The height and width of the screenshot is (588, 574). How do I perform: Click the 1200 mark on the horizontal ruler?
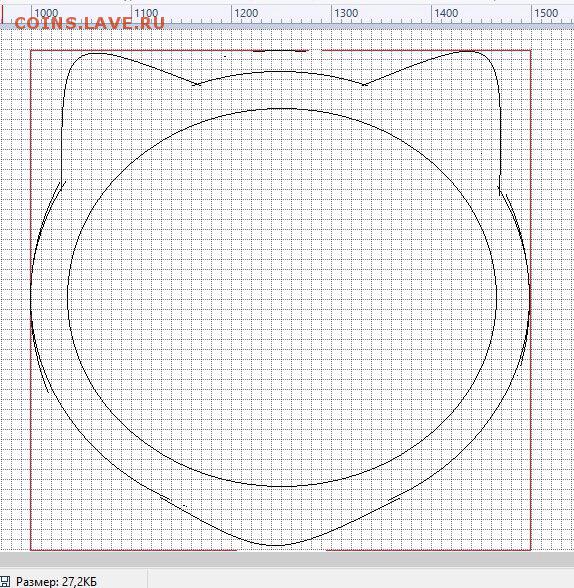tap(246, 13)
